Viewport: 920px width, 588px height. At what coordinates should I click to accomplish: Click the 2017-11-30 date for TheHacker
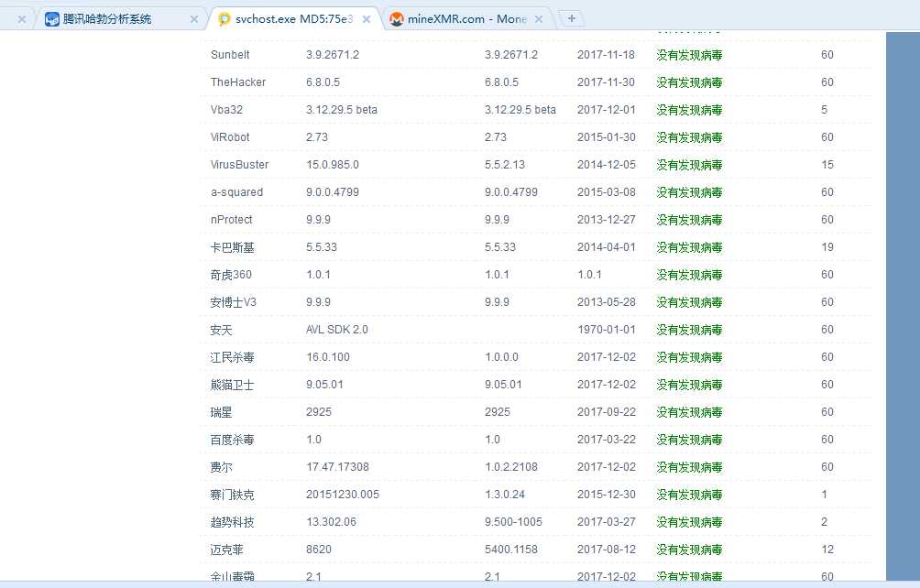tap(606, 82)
